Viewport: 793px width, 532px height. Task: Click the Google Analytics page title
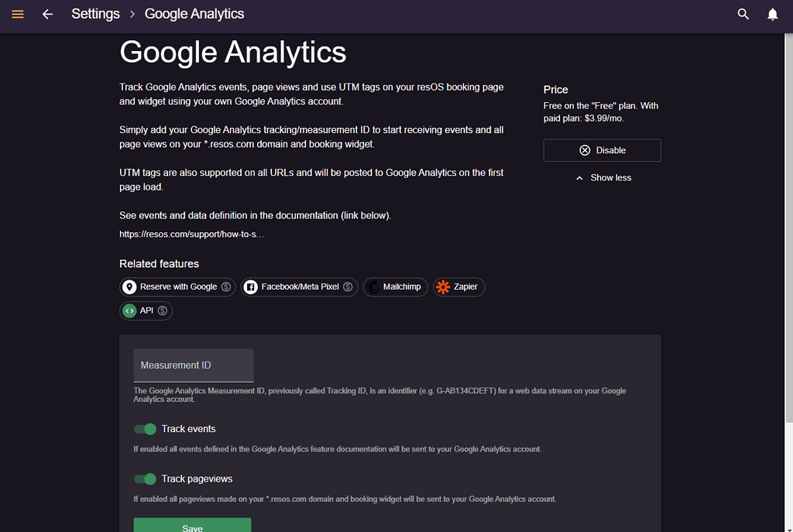(x=233, y=52)
